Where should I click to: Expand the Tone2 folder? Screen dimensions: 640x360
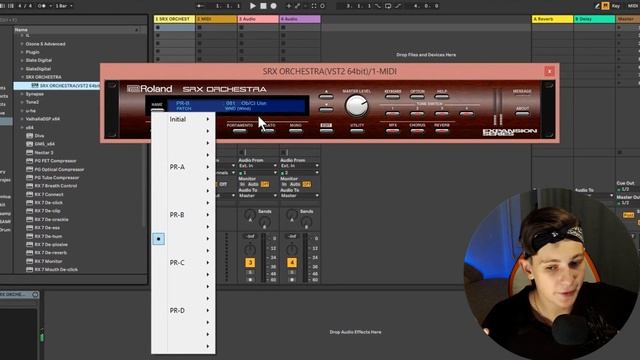(22, 102)
